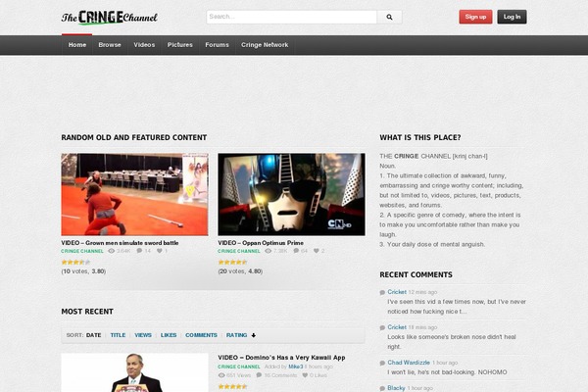Click likes heart icon under Oppan Optimus Prime
Viewport: 588px width, 392px height.
(x=316, y=251)
